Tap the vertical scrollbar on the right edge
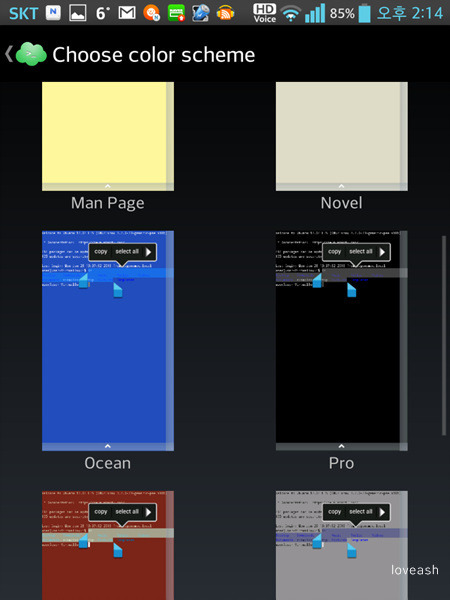450x600 pixels. (444, 336)
